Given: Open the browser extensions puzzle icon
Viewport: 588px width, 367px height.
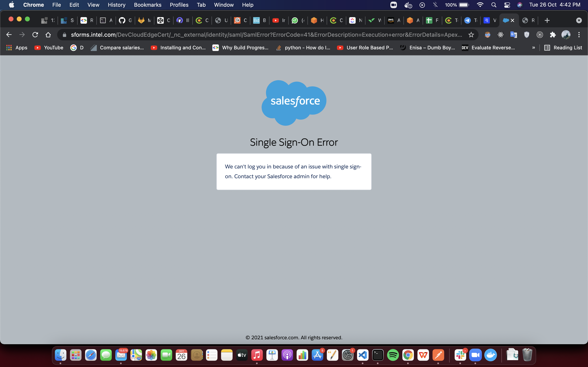Looking at the screenshot, I should click(553, 35).
